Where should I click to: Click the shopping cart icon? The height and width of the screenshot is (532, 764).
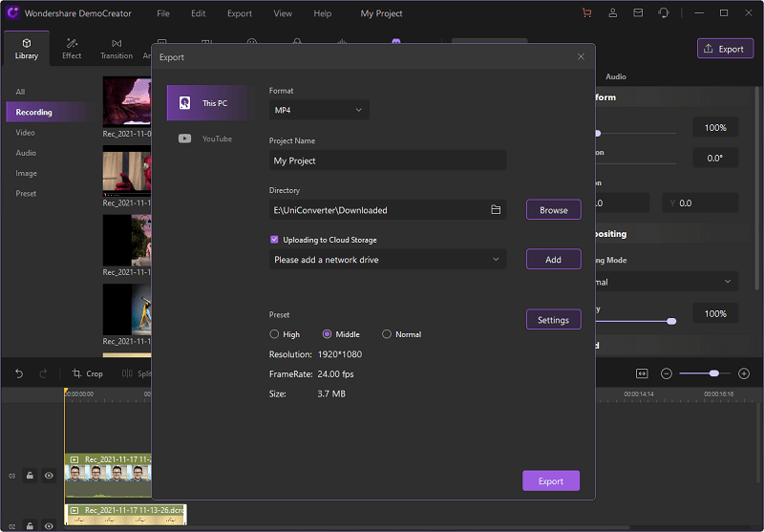[x=587, y=13]
